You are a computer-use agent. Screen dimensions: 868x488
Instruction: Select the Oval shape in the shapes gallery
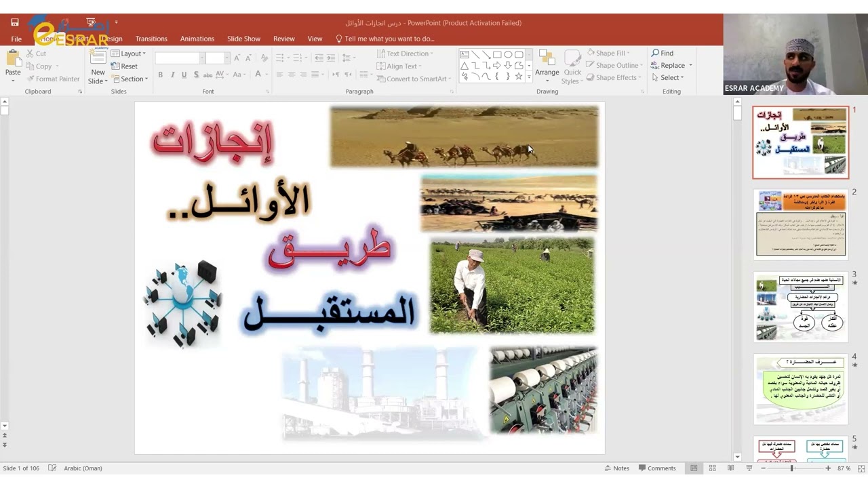click(x=508, y=55)
